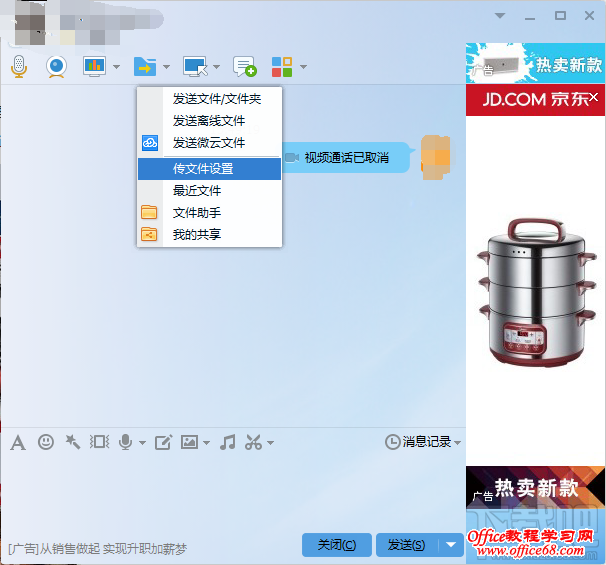Click the steamer pot product image
The image size is (606, 565).
point(536,293)
